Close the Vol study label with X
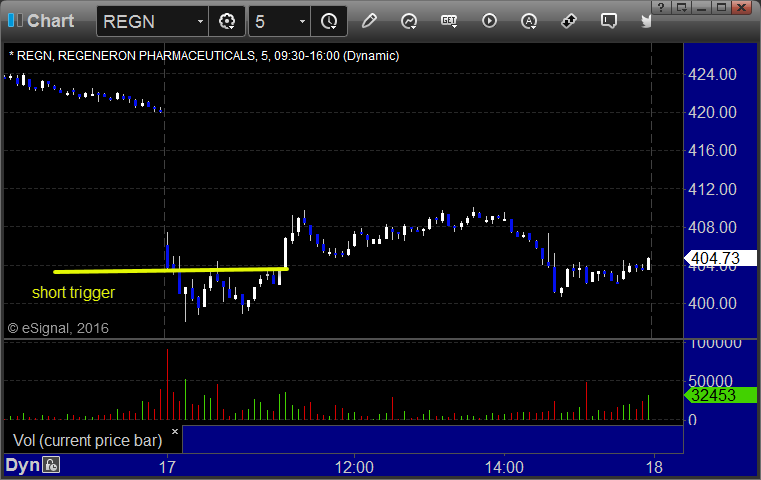The height and width of the screenshot is (480, 761). [175, 431]
